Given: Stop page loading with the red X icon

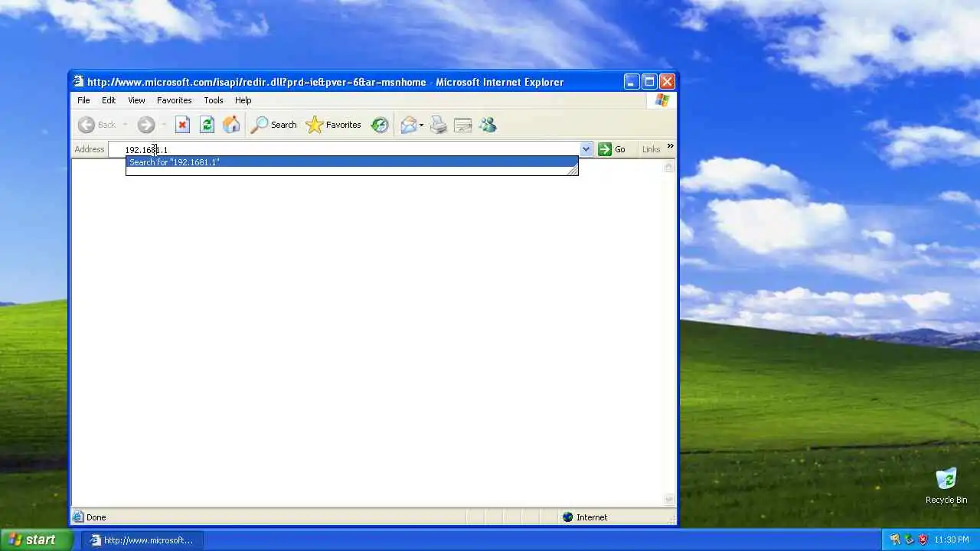Looking at the screenshot, I should [x=182, y=125].
